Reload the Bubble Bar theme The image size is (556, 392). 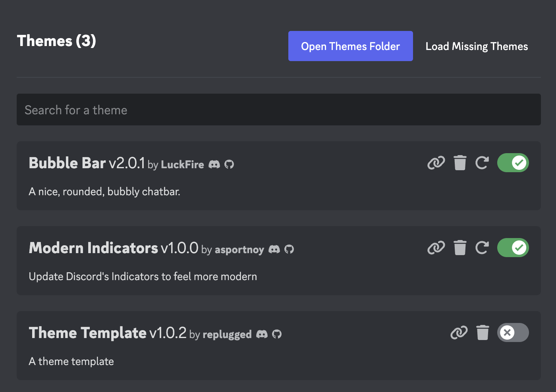tap(482, 163)
